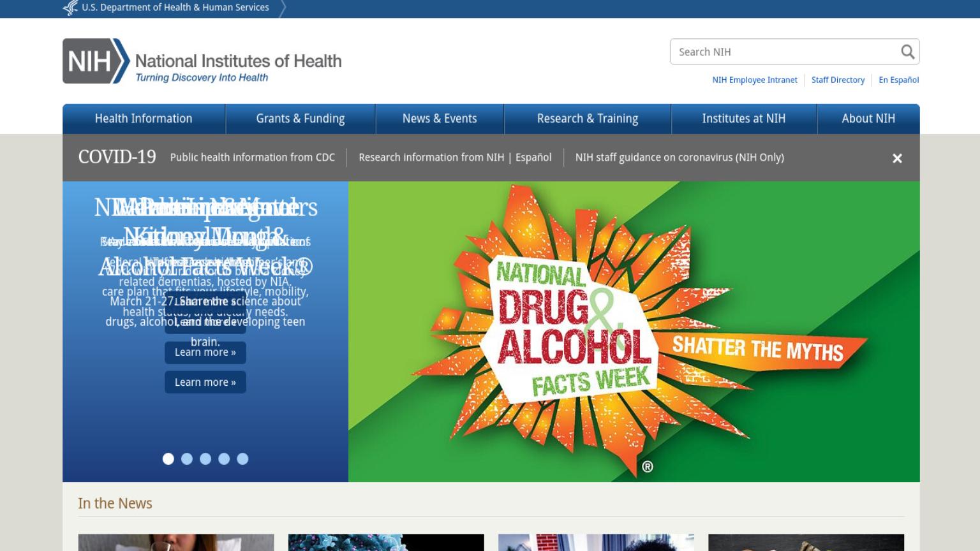Open the About NIH menu
Viewport: 980px width, 551px height.
pyautogui.click(x=868, y=119)
